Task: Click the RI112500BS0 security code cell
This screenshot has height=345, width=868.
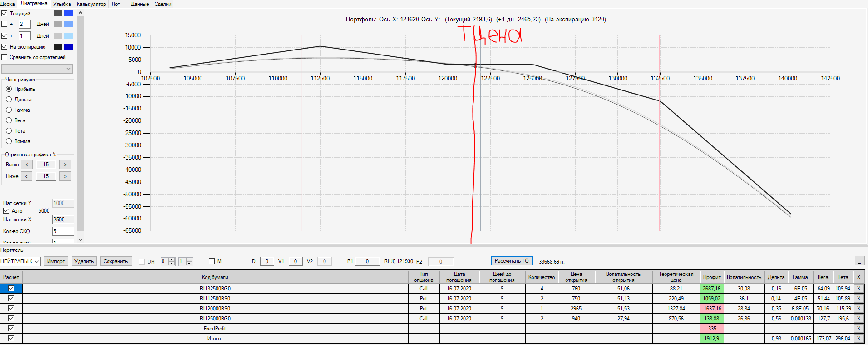Action: (x=215, y=299)
